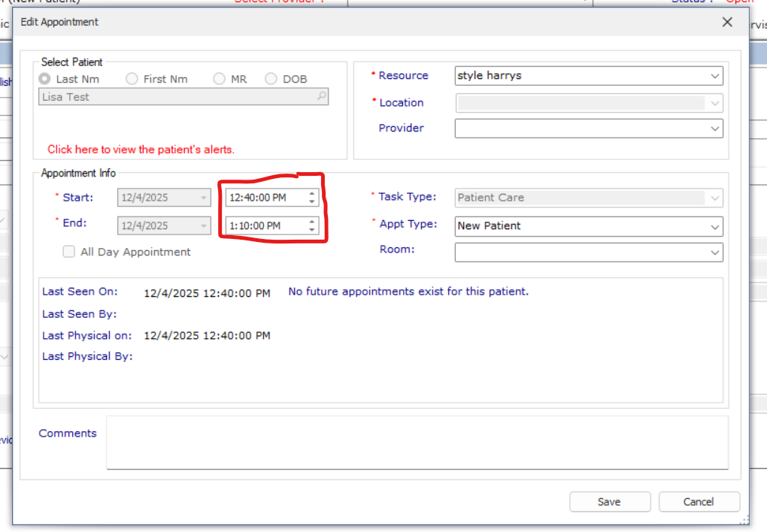This screenshot has width=767, height=532.
Task: Click the Last Seen On date value
Action: 207,293
